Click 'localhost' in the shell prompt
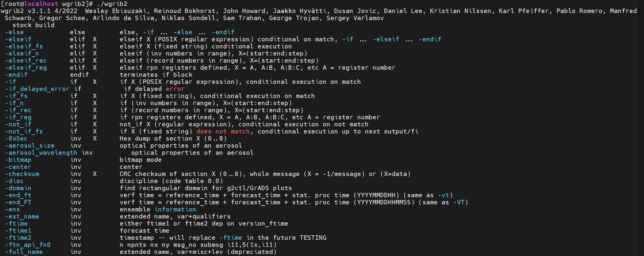644x256 pixels. point(41,4)
